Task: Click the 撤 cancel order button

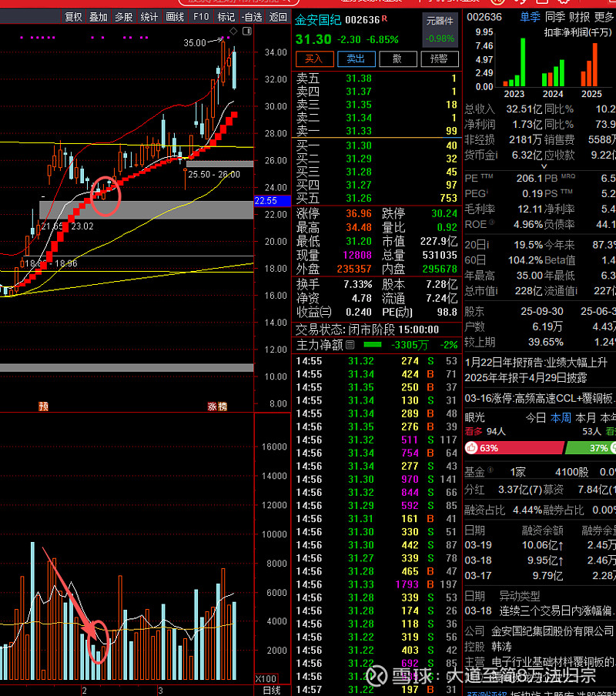Action: [397, 59]
